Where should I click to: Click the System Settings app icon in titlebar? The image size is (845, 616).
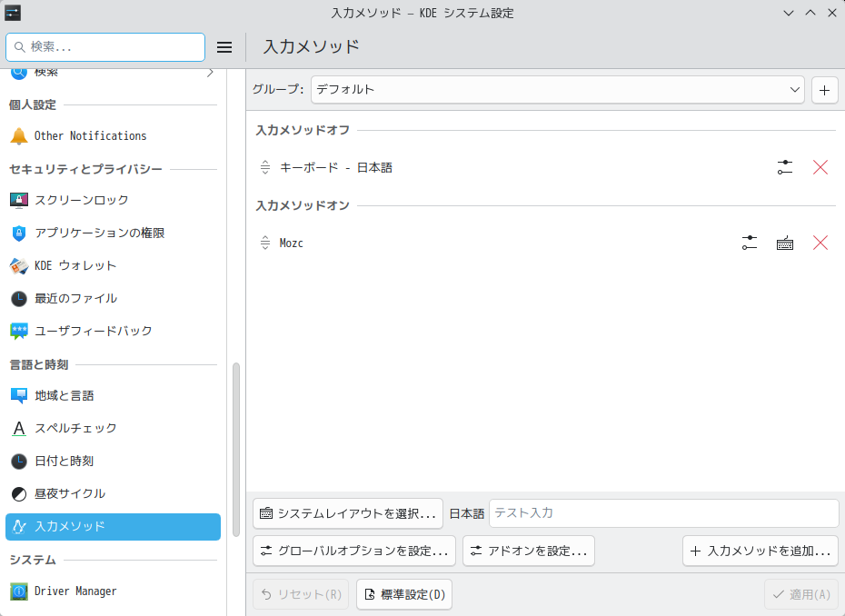pos(13,13)
